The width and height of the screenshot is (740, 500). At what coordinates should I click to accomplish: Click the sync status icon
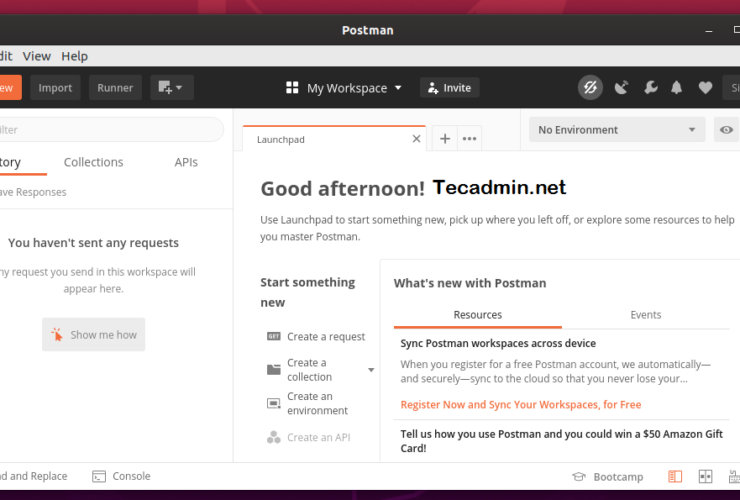click(x=590, y=88)
